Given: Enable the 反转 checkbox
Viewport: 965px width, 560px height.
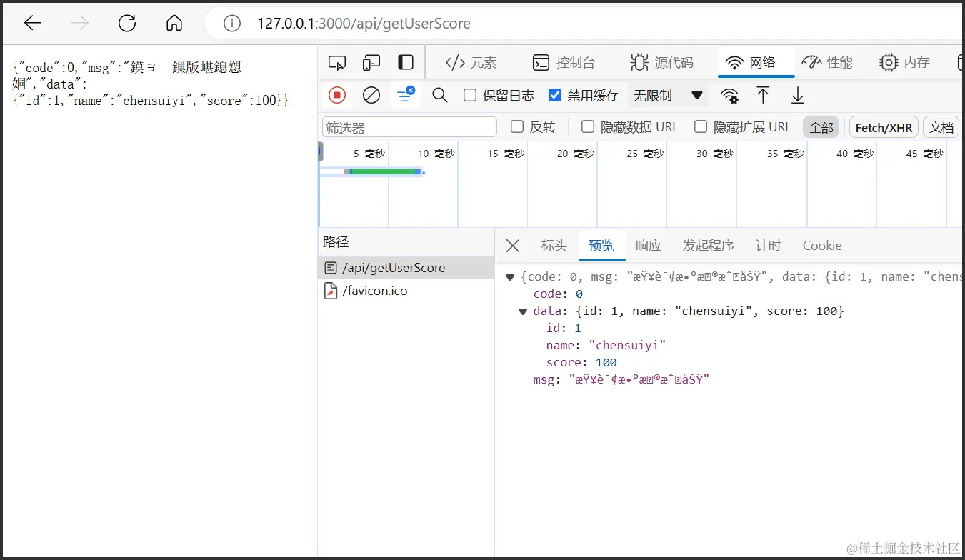Looking at the screenshot, I should click(517, 126).
